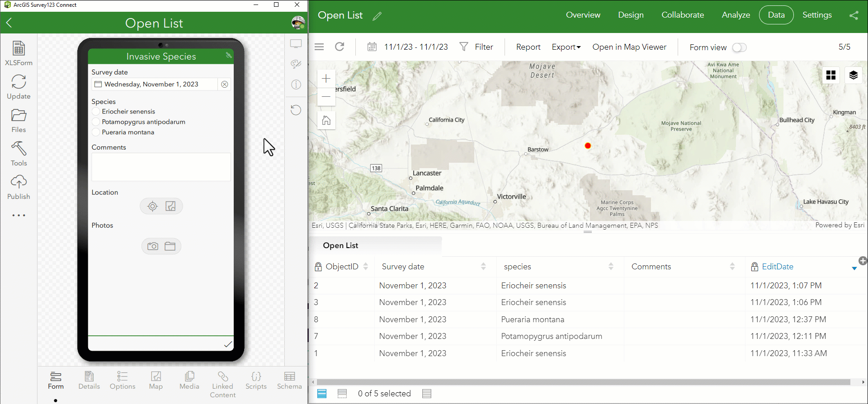Open the Data tab
Viewport: 868px width, 404px height.
pos(776,15)
